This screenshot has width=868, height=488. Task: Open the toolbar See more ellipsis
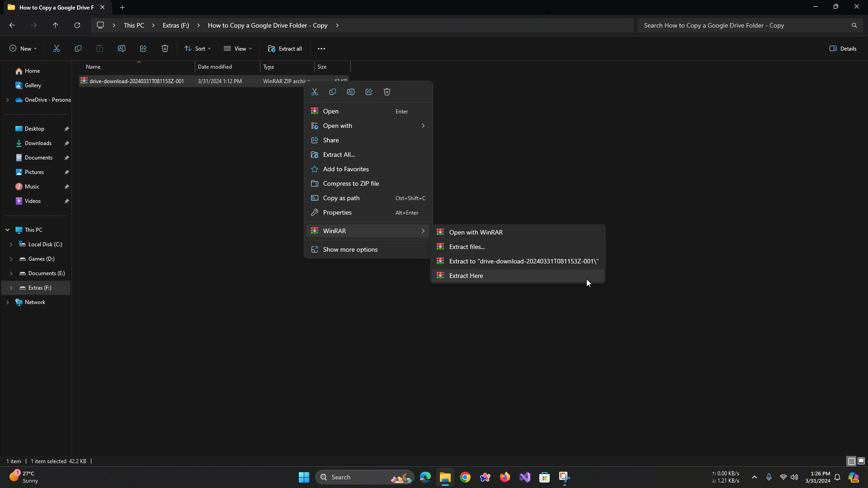click(321, 49)
